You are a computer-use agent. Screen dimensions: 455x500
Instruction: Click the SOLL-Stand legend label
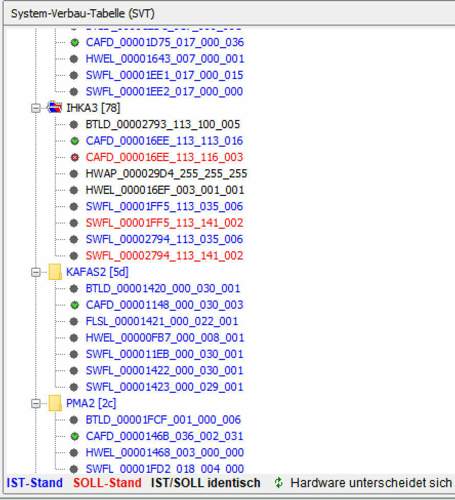[107, 483]
